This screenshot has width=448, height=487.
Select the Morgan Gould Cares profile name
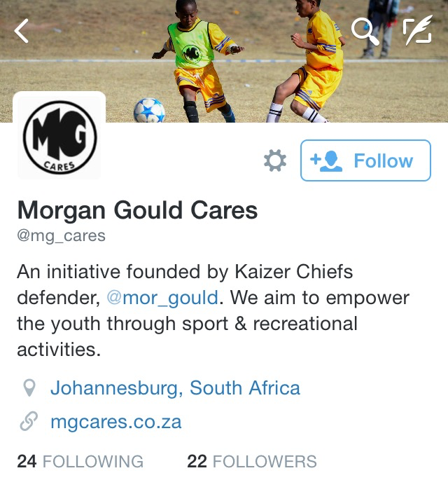(x=137, y=210)
